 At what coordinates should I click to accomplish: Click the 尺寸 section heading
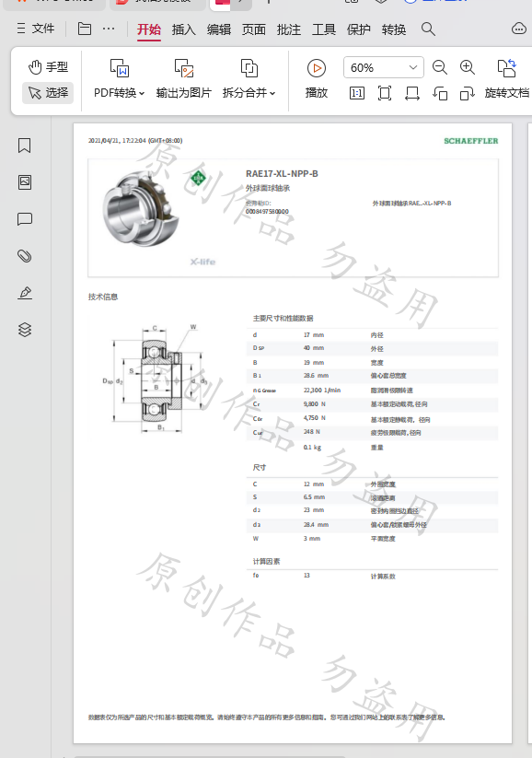point(259,468)
